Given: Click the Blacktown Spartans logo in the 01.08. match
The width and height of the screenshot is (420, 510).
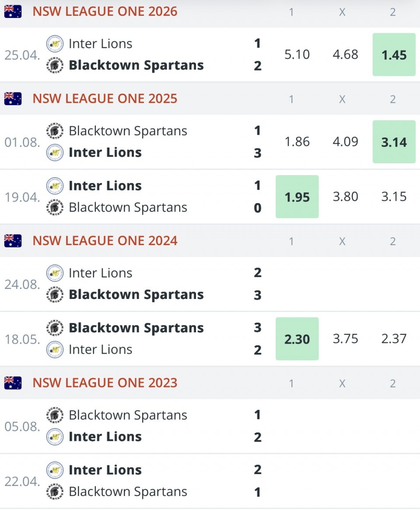Looking at the screenshot, I should pyautogui.click(x=55, y=131).
